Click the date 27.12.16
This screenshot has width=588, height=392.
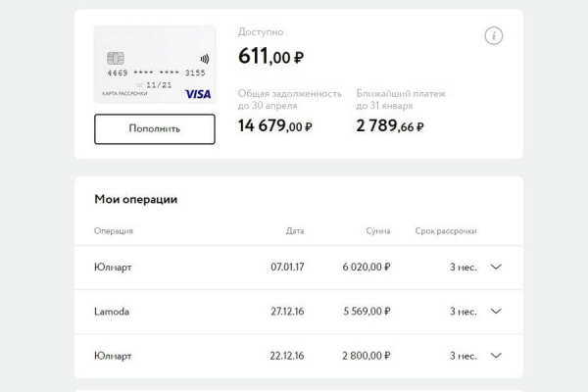(287, 312)
